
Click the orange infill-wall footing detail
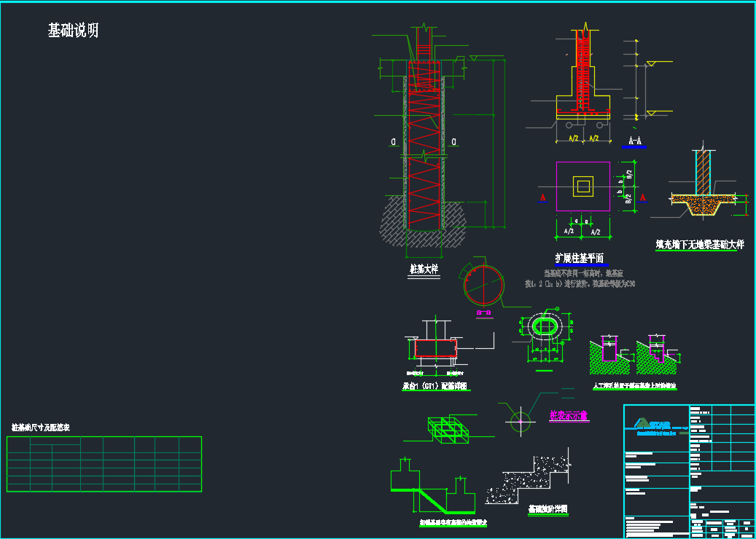point(703,183)
